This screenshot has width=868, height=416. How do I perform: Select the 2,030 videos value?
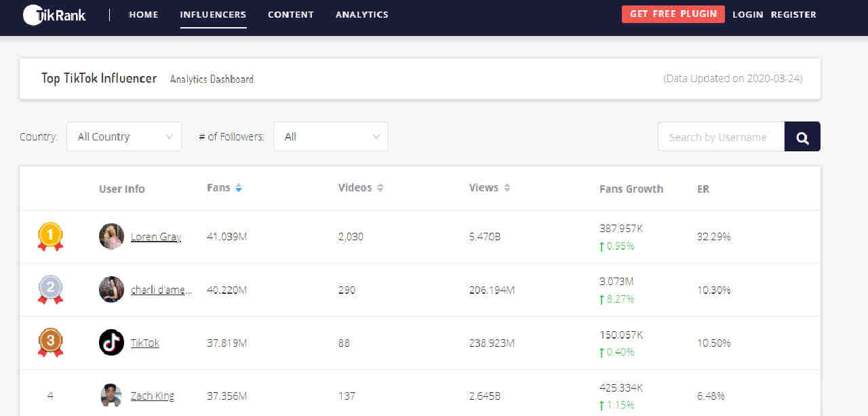tap(351, 237)
